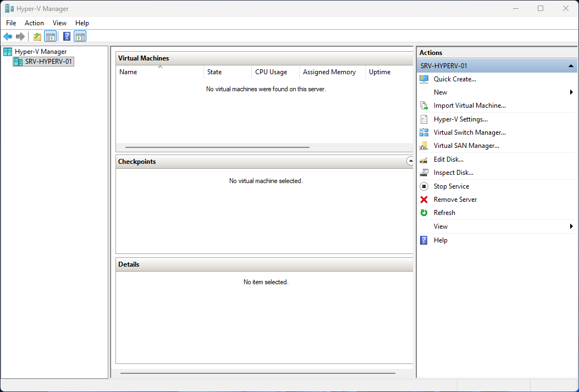Open Hyper-V Settings

[x=461, y=119]
